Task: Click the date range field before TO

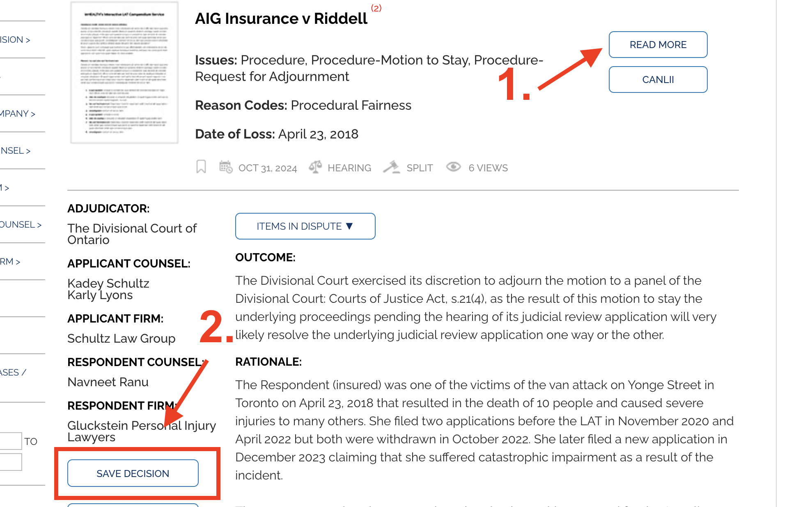Action: click(x=11, y=441)
